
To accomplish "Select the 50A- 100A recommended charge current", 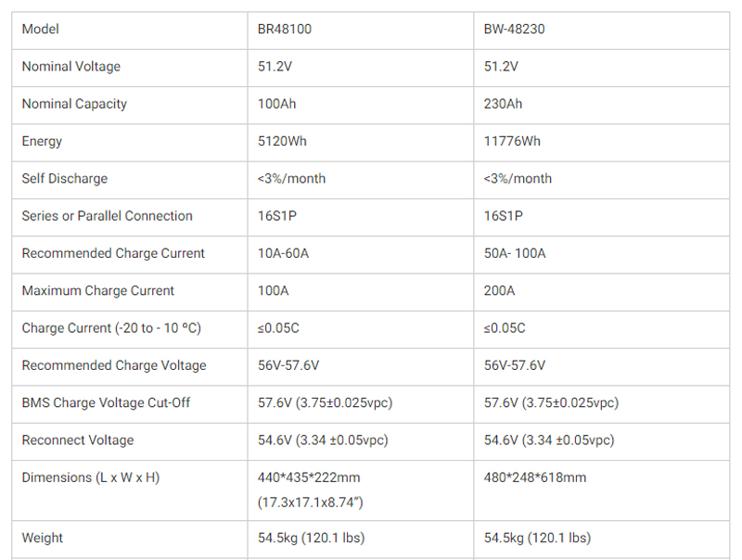I will click(x=515, y=253).
